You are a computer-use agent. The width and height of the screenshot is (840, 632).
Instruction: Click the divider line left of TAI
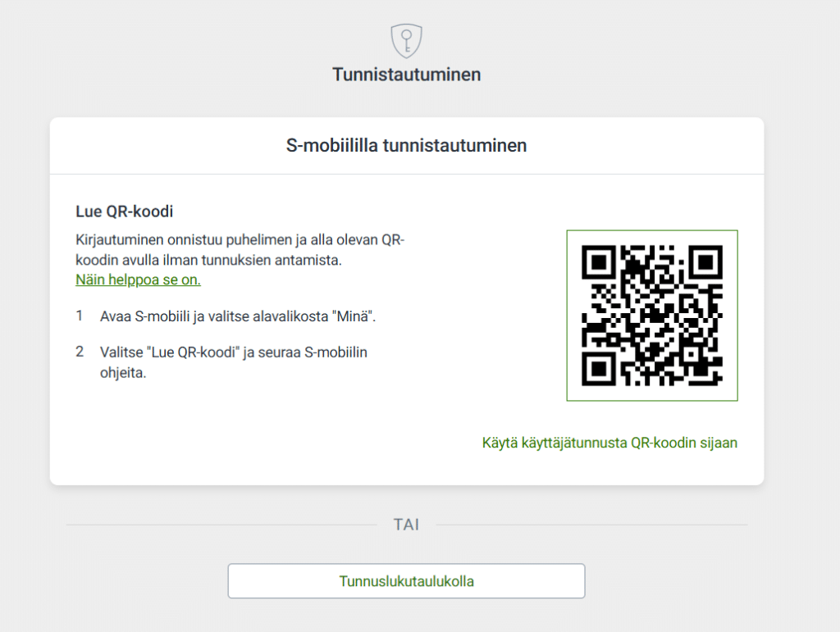coord(220,525)
